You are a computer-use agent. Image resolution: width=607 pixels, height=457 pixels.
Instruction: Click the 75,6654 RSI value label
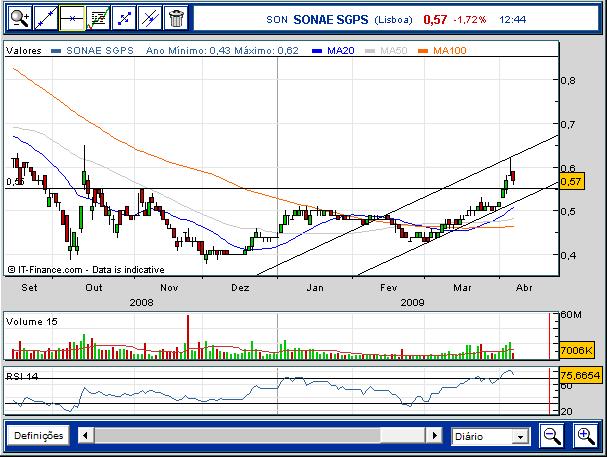coord(580,375)
